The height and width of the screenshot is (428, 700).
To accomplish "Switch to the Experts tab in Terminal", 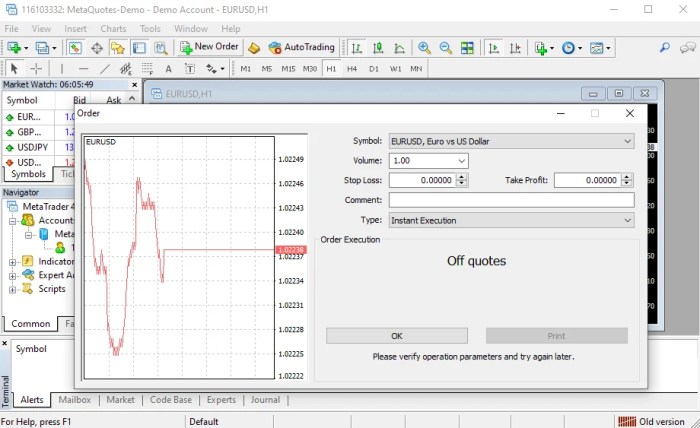I will pos(221,400).
